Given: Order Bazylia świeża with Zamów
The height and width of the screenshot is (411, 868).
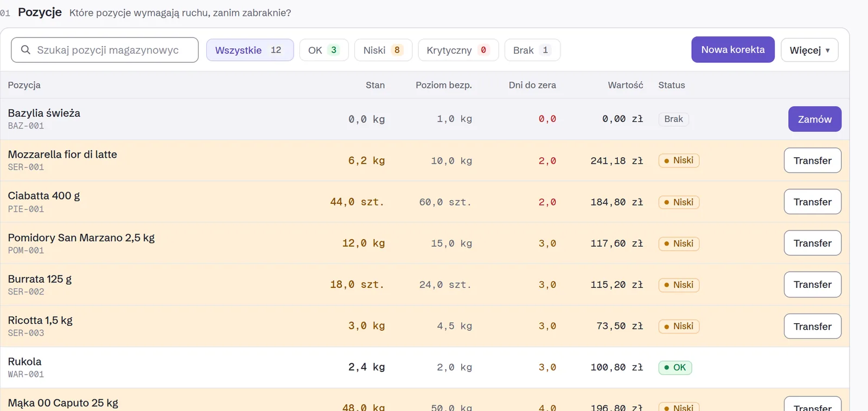Looking at the screenshot, I should point(814,119).
